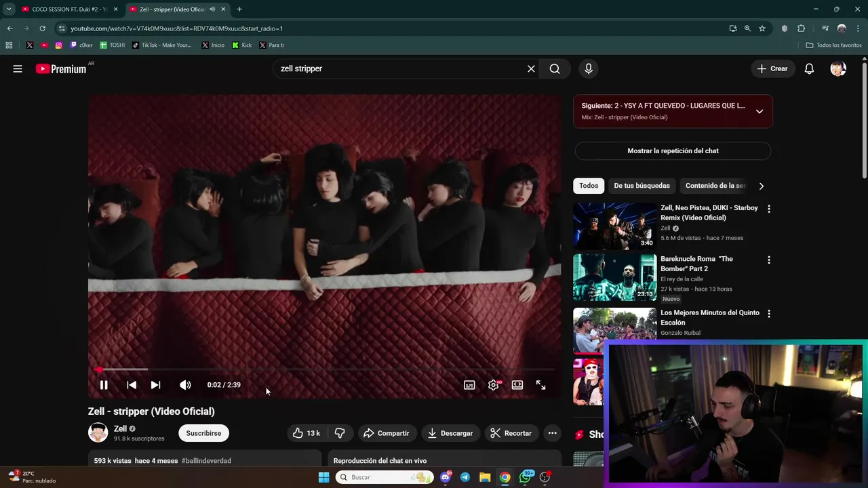
Task: Show chat replay with Mostrar la repetición
Action: point(673,151)
